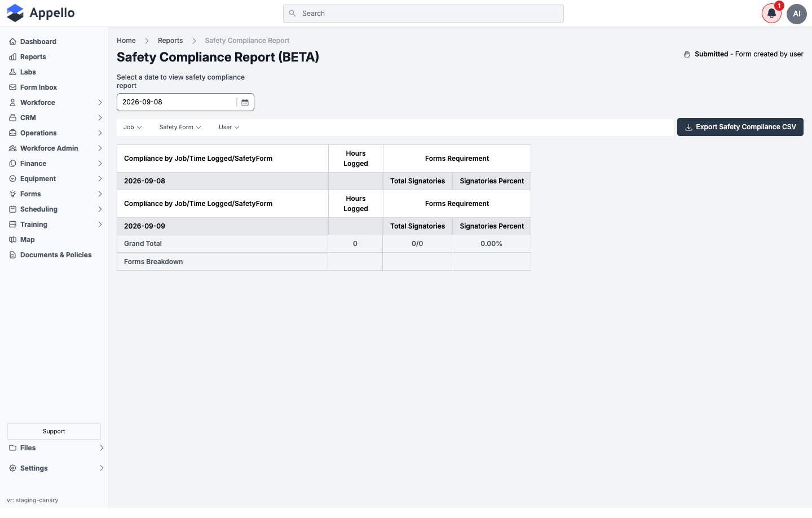
Task: Click the 0.00% signatories percent cell
Action: [x=491, y=244]
